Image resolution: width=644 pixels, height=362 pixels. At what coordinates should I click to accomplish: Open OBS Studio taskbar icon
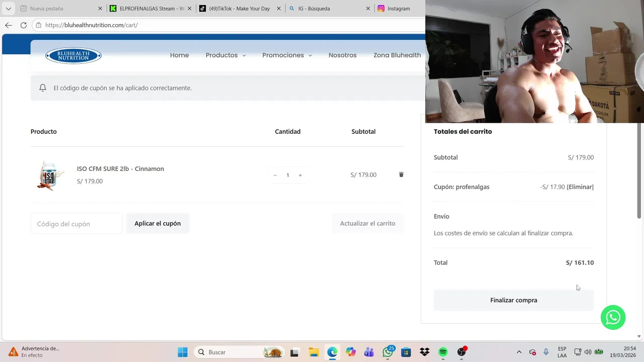click(462, 352)
